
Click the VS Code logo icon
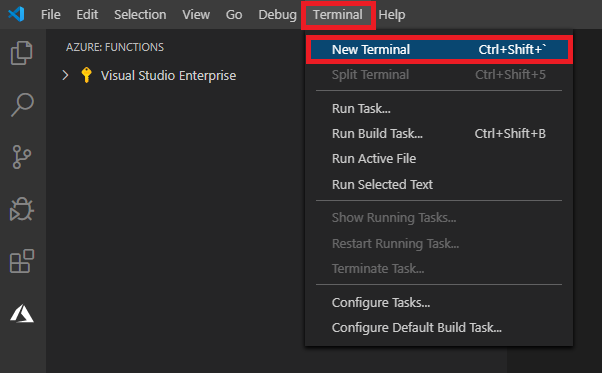click(x=16, y=14)
